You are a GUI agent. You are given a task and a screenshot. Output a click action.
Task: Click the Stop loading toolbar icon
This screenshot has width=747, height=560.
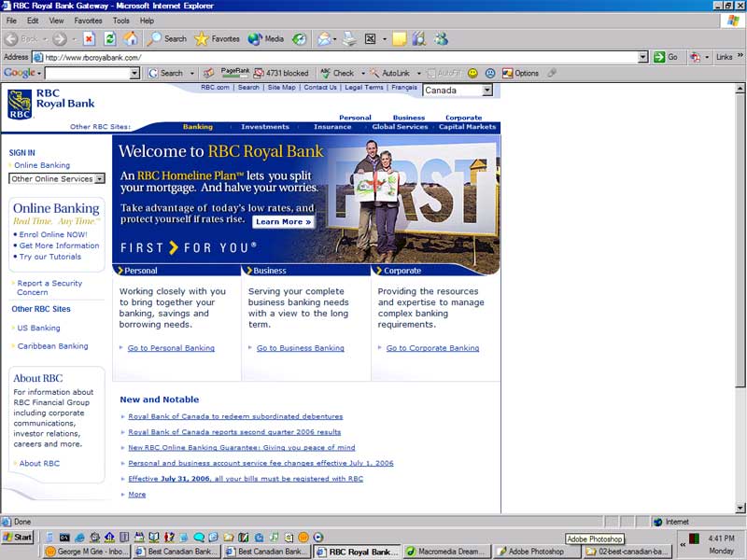click(89, 38)
